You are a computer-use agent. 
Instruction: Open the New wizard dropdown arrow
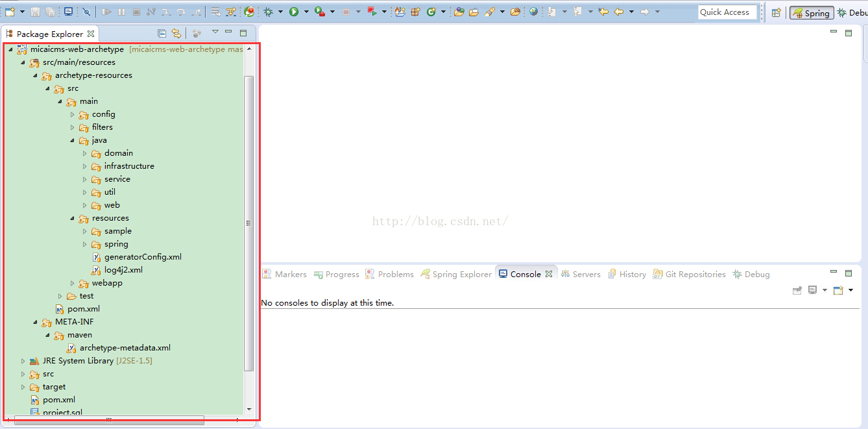click(22, 12)
